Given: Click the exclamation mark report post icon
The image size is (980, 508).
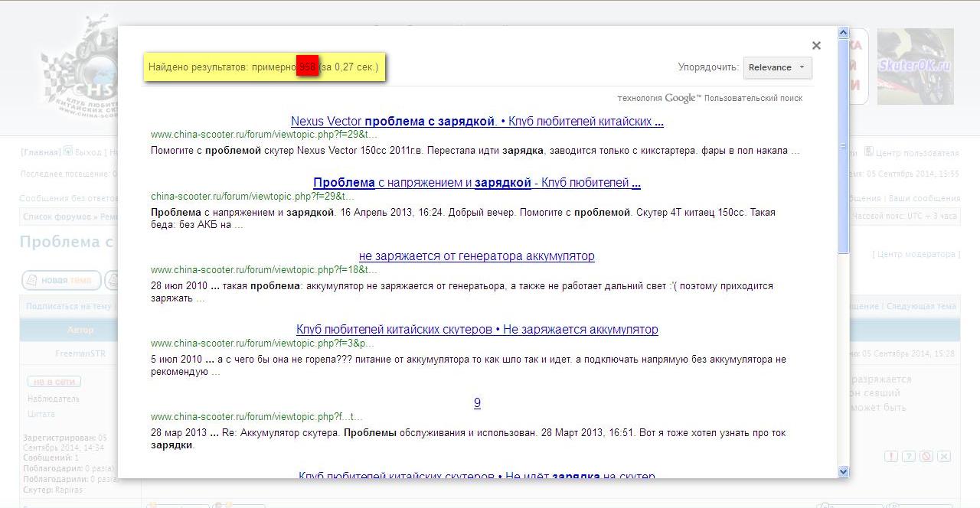Looking at the screenshot, I should (891, 457).
